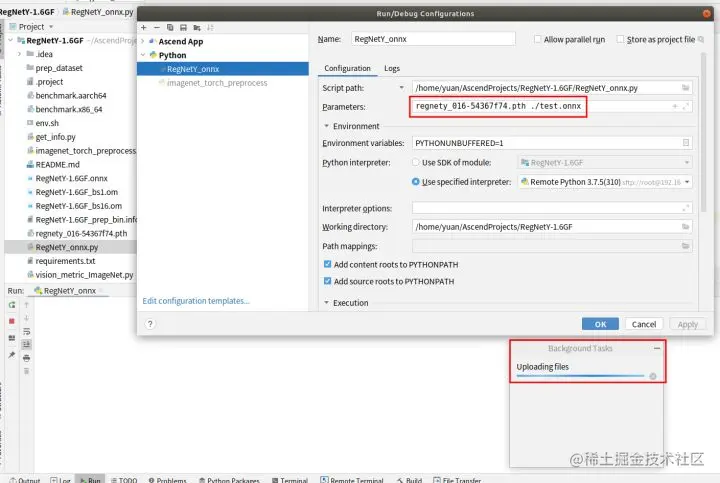Click the Apply button

(x=687, y=324)
